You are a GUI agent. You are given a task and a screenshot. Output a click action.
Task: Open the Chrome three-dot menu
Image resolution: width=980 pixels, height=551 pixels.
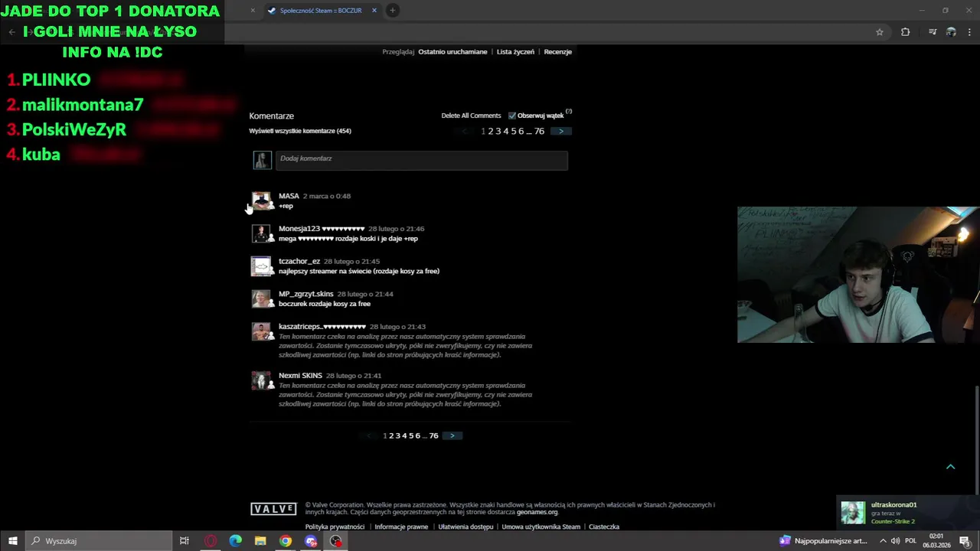point(971,32)
